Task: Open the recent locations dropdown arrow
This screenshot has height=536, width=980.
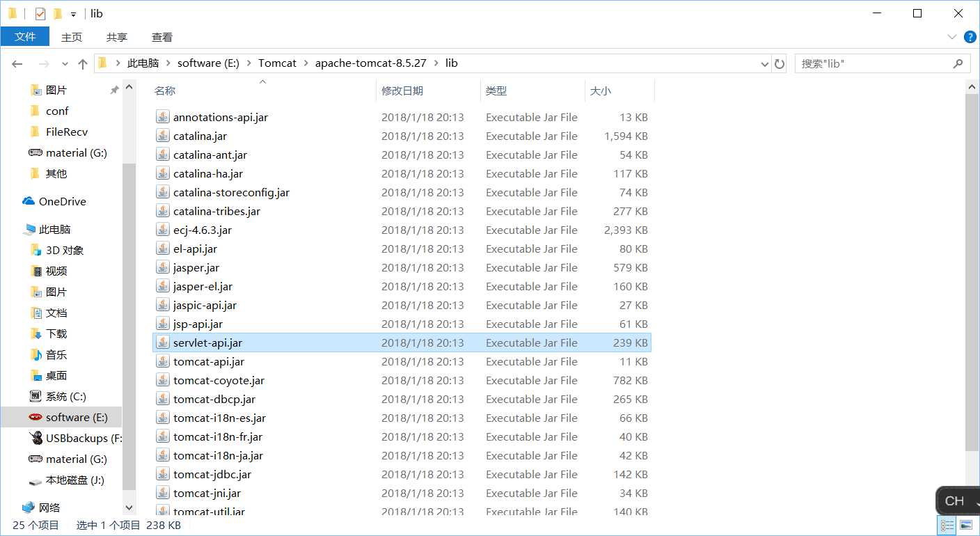Action: coord(65,63)
